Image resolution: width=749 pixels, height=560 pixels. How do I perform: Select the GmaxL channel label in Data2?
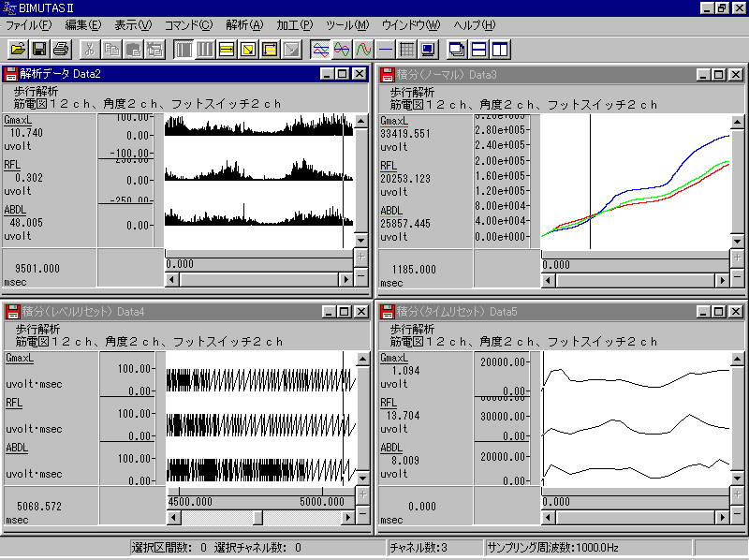[19, 121]
